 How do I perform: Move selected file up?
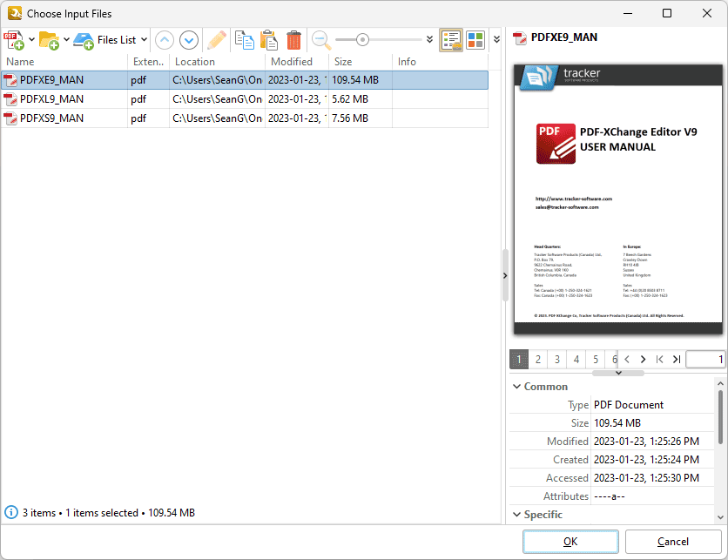point(165,40)
